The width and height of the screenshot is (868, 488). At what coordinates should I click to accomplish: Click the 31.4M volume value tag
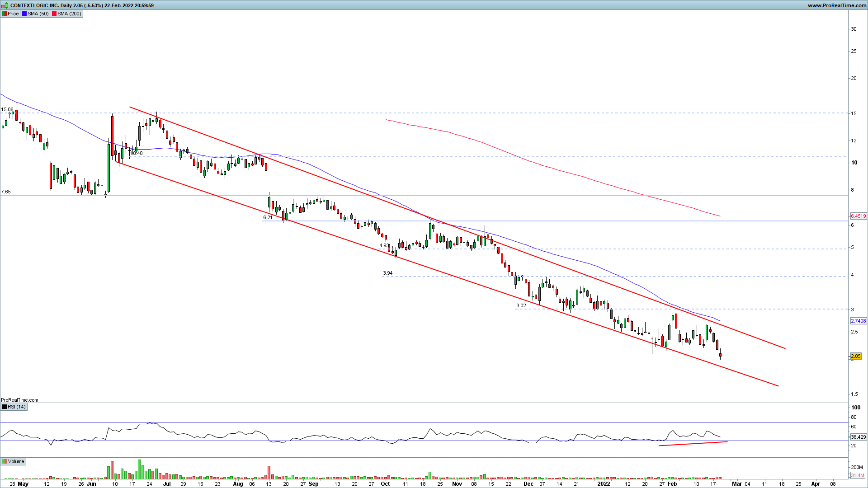[858, 475]
